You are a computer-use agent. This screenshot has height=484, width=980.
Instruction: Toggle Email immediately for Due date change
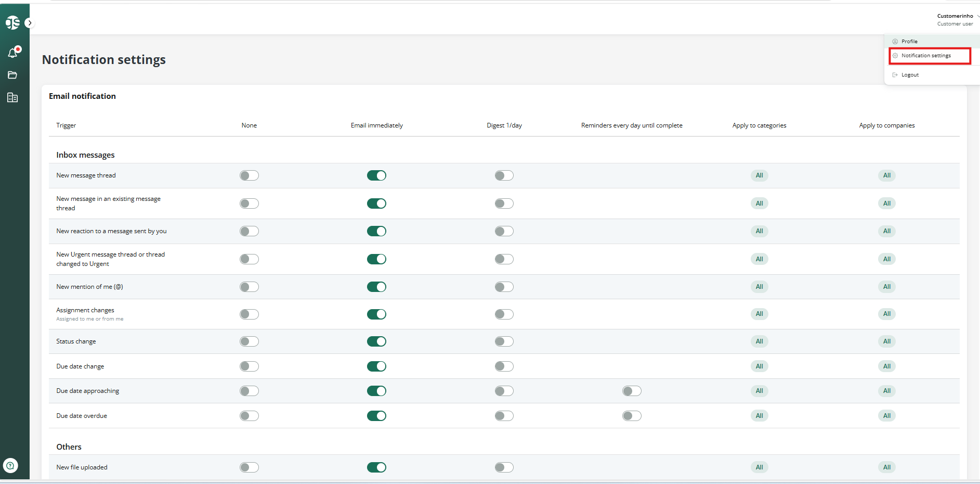pos(376,366)
